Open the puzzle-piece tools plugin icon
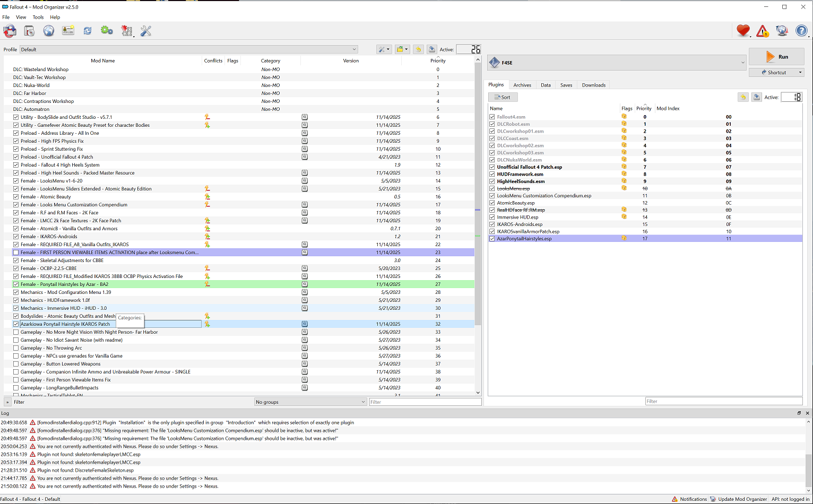 pyautogui.click(x=127, y=31)
